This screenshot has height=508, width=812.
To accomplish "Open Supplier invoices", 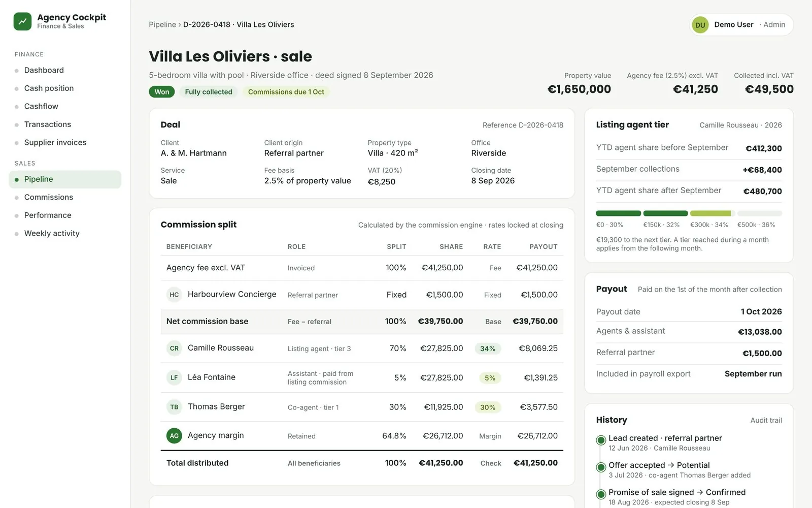I will 65,143.
